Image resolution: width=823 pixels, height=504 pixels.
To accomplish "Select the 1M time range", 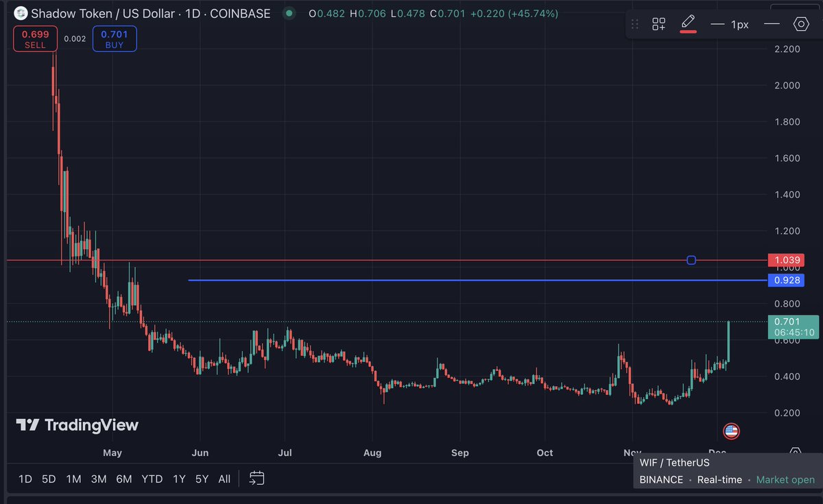I will (73, 479).
